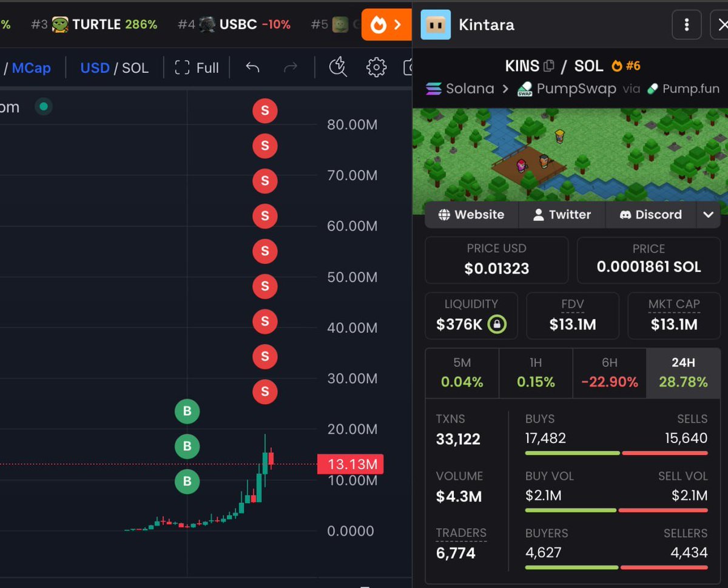
Task: Click the USBC trending token icon
Action: click(207, 25)
